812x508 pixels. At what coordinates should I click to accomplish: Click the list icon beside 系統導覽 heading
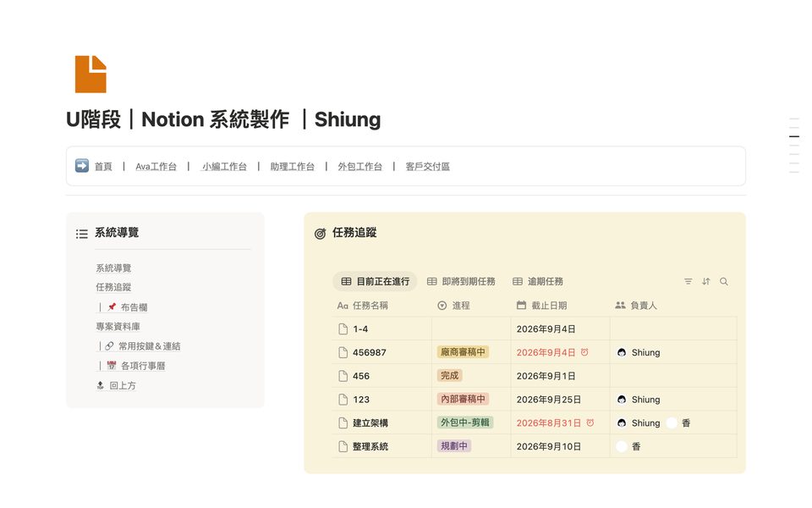point(82,234)
